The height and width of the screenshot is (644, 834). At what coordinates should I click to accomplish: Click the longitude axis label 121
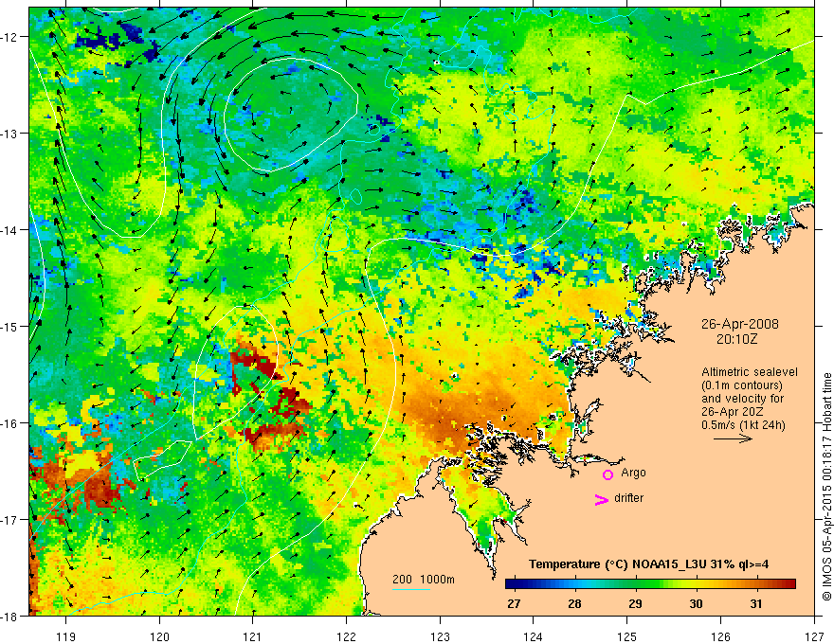(x=253, y=636)
